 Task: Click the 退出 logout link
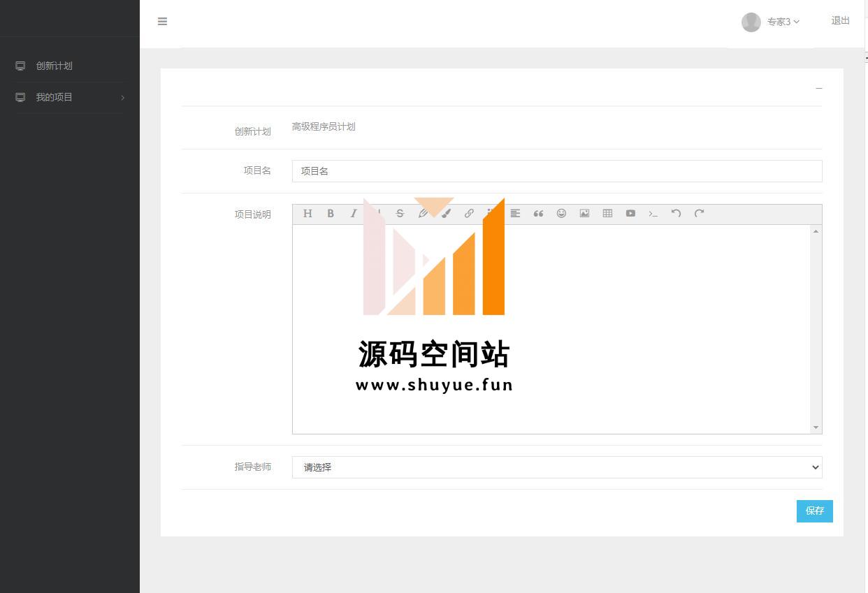point(840,21)
